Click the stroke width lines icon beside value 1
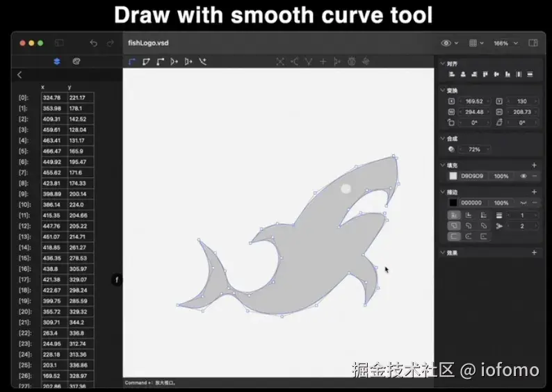 (x=499, y=215)
